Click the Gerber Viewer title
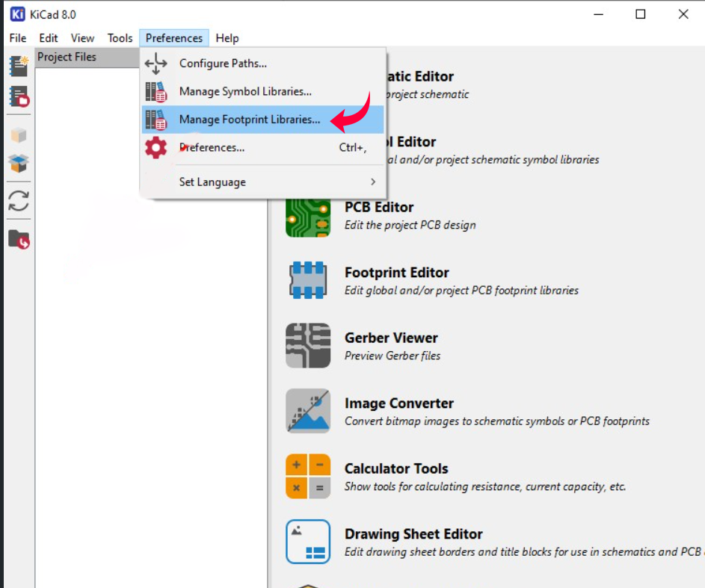705x588 pixels. click(391, 338)
